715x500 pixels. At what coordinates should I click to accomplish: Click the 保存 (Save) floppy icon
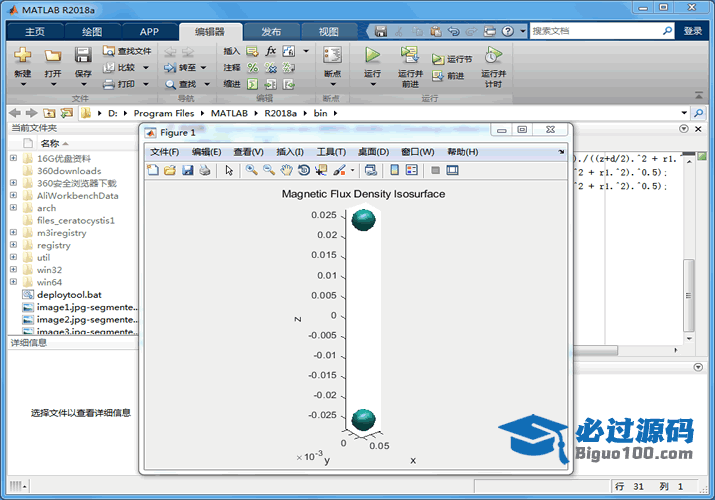click(83, 55)
